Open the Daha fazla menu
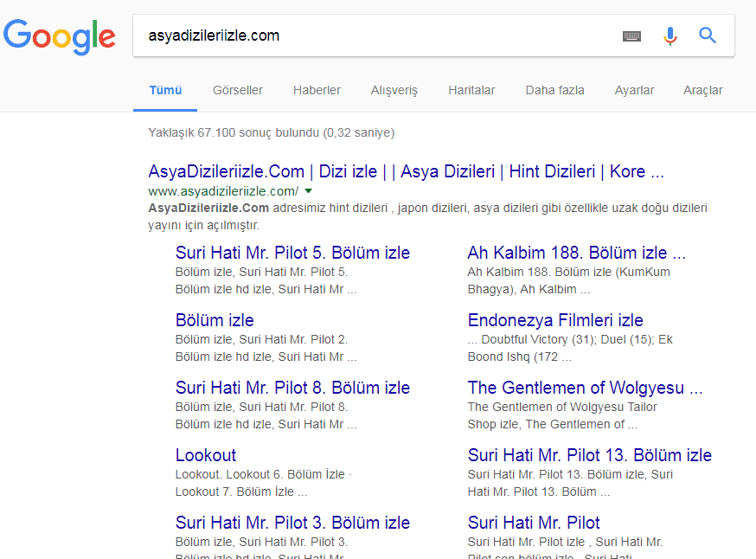756x559 pixels. pos(554,90)
